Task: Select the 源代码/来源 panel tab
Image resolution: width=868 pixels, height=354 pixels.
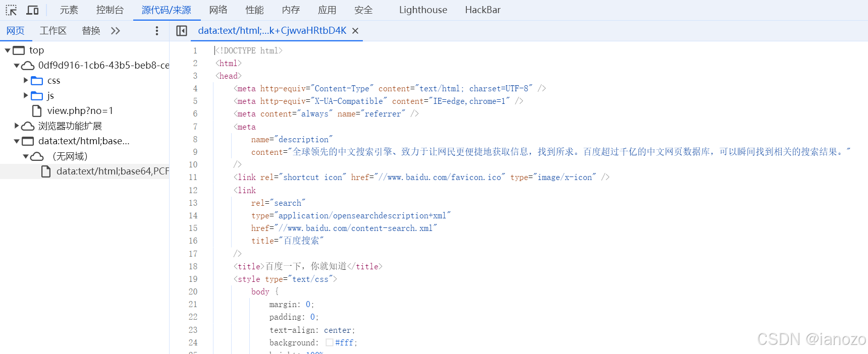Action: point(167,10)
